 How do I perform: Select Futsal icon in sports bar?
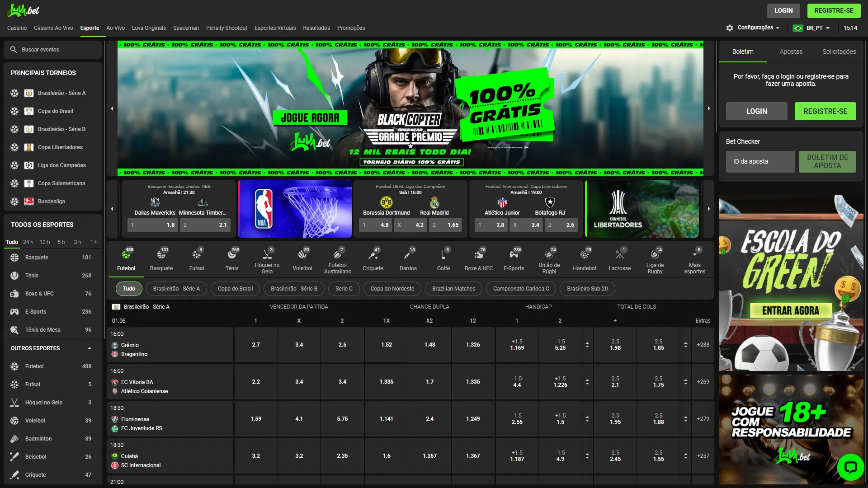pos(197,255)
